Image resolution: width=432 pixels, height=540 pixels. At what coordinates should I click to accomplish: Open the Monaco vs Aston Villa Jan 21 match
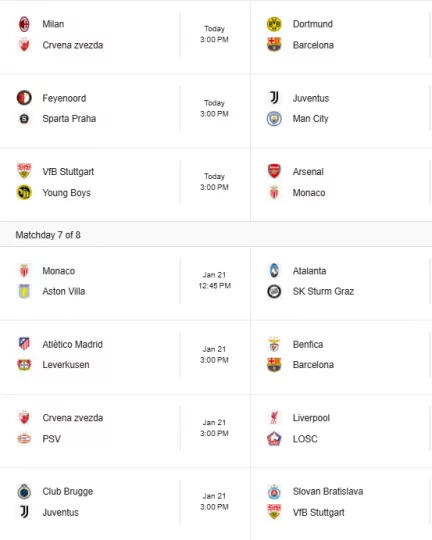(125, 281)
